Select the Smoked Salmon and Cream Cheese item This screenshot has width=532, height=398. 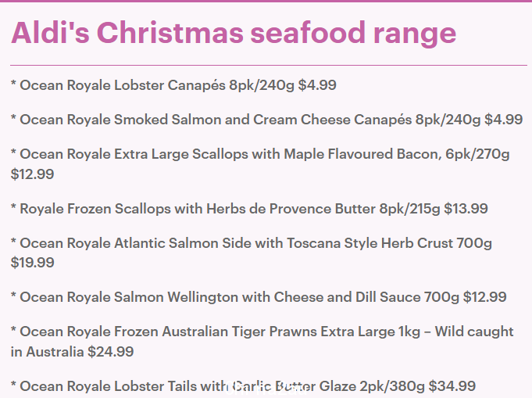click(266, 120)
